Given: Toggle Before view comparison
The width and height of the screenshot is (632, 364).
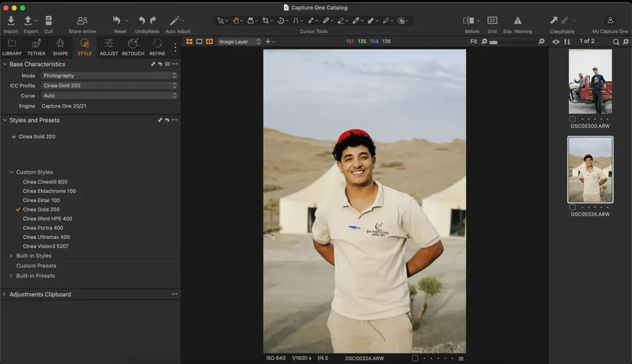Looking at the screenshot, I should point(468,20).
